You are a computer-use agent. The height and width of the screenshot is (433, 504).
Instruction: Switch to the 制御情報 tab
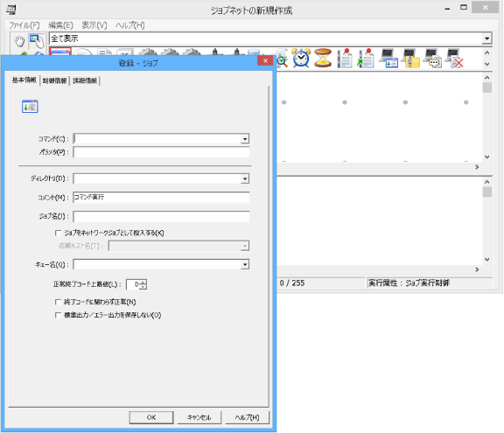point(54,81)
